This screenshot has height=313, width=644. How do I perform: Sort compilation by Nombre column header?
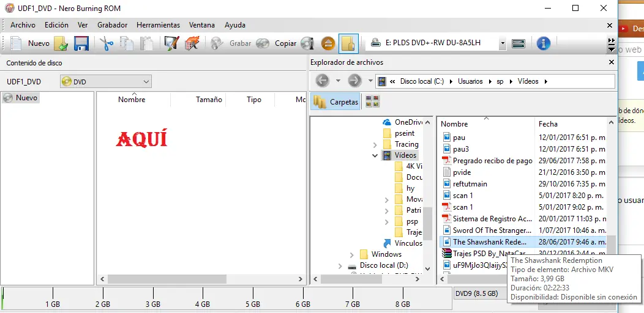[x=132, y=99]
